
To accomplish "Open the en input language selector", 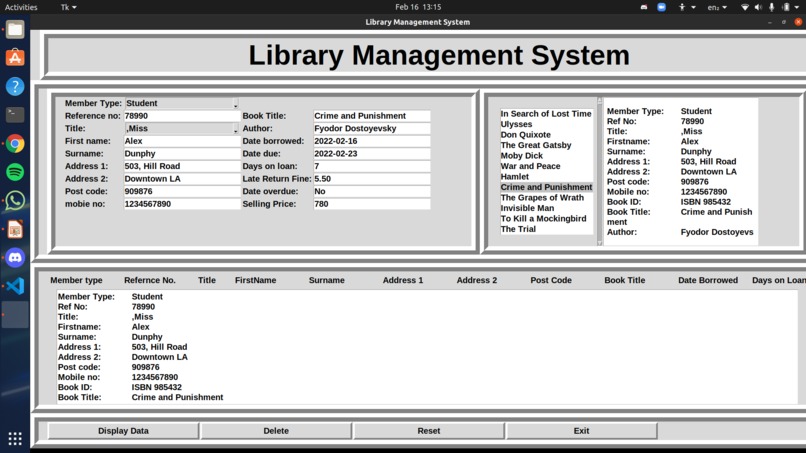I will [717, 7].
